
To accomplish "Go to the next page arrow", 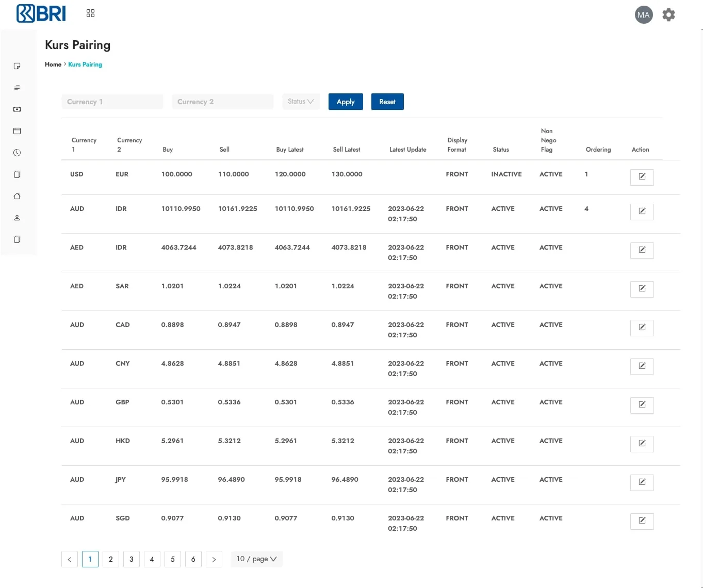I will [x=214, y=559].
